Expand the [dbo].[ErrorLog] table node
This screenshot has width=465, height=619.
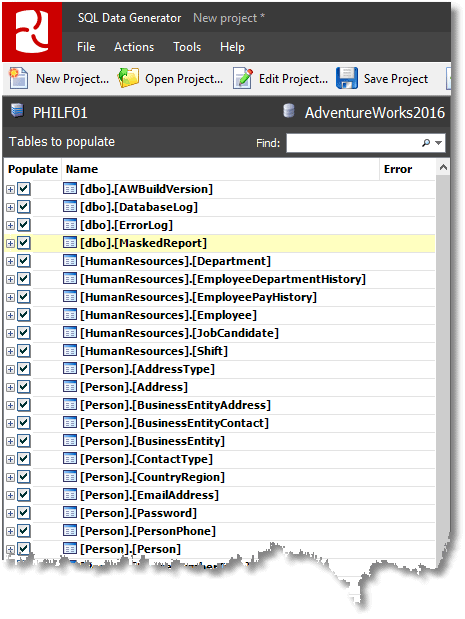click(x=10, y=225)
